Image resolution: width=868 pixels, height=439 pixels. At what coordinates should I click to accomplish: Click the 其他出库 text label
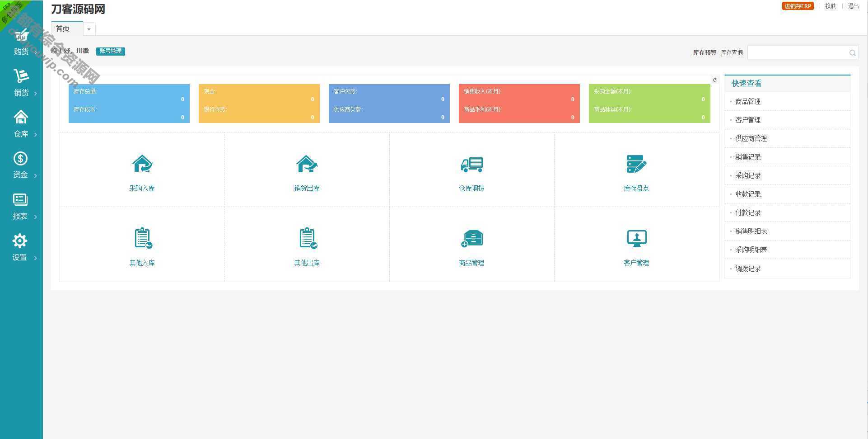pos(307,263)
